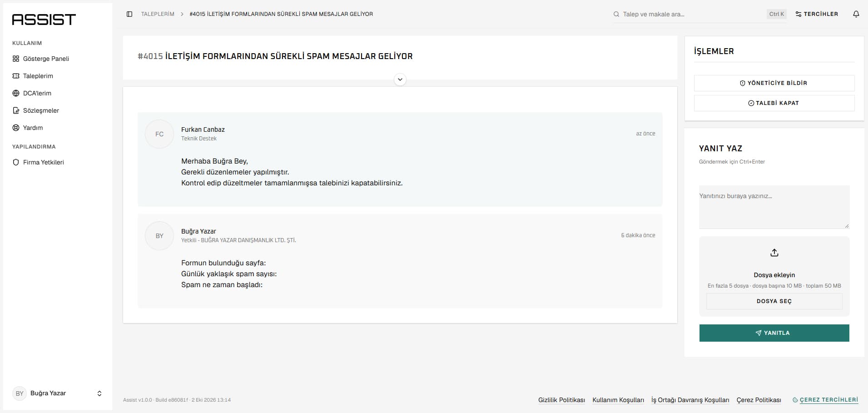Click the Taleplerim ticket icon
The height and width of the screenshot is (413, 868).
(x=16, y=76)
